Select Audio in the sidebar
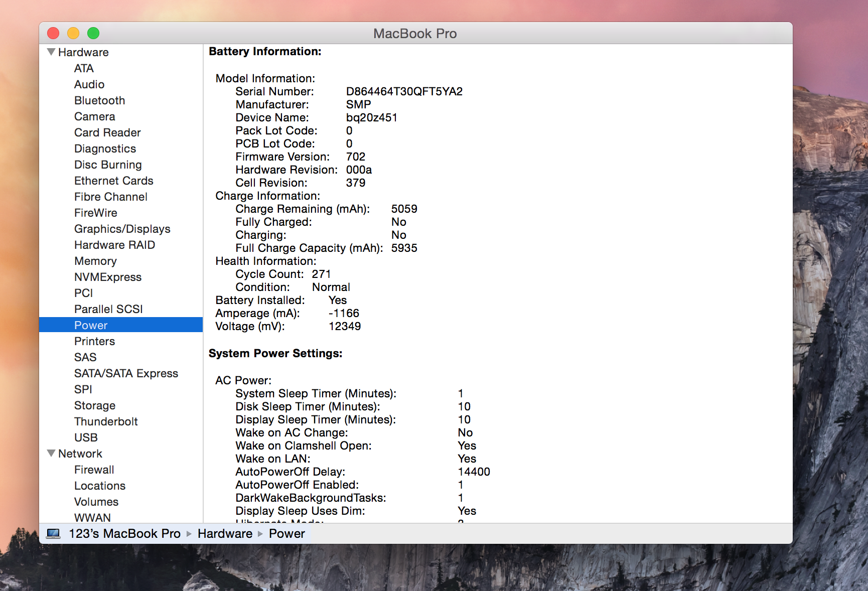This screenshot has width=868, height=591. coord(89,84)
